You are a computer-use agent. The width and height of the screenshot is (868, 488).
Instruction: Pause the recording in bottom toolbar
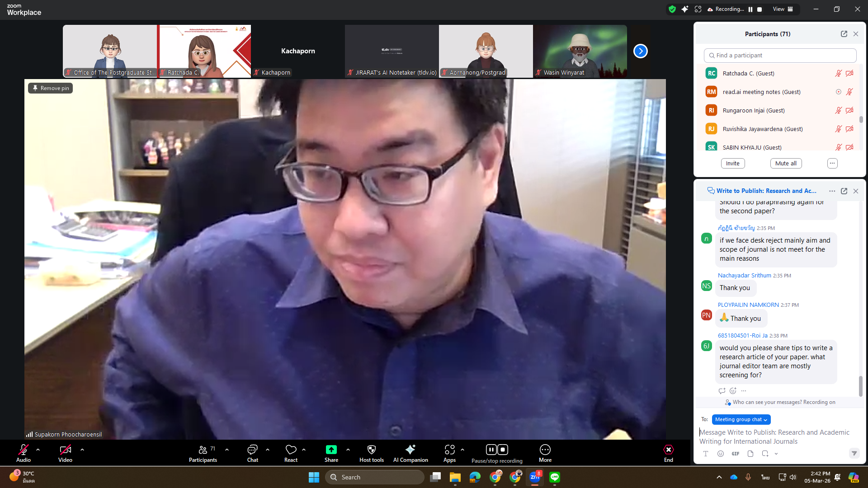(x=491, y=450)
